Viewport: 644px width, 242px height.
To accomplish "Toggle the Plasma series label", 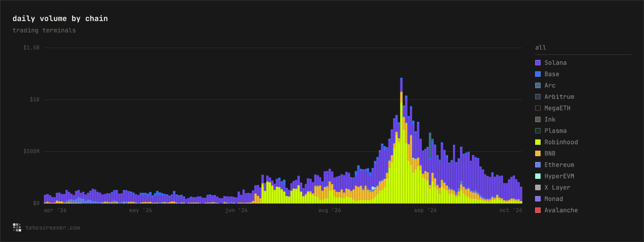I will [x=555, y=131].
